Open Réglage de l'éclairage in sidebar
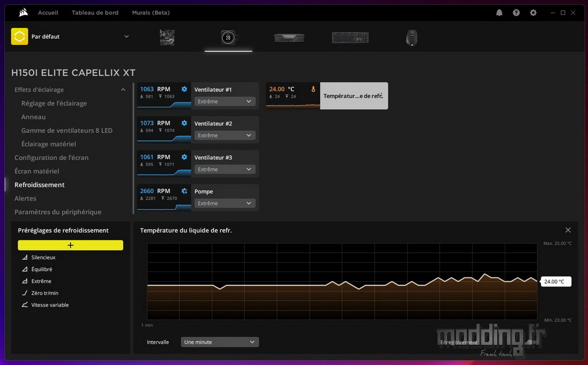Viewport: 588px width, 365px height. [x=54, y=103]
